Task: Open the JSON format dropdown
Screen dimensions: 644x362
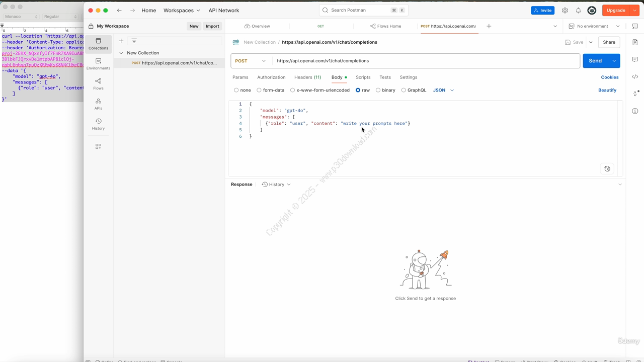Action: pos(443,90)
